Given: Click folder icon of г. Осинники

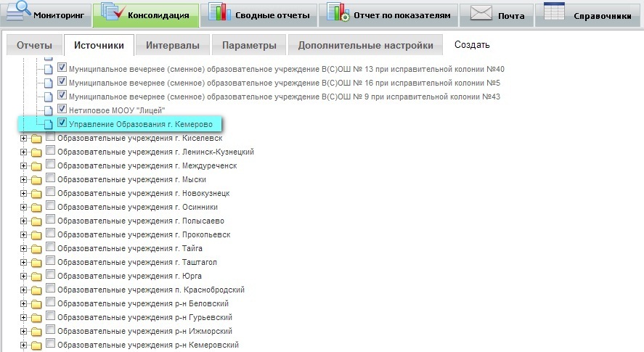Looking at the screenshot, I should click(36, 208).
